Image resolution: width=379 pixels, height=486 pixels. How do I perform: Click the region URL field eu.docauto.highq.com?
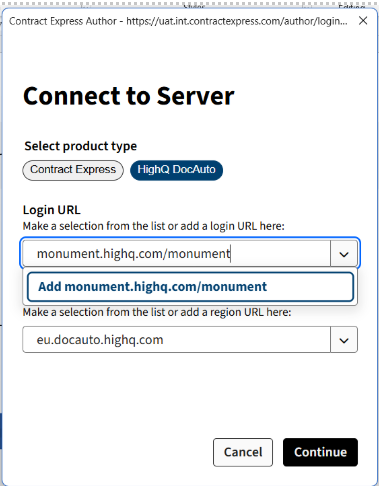(x=176, y=340)
